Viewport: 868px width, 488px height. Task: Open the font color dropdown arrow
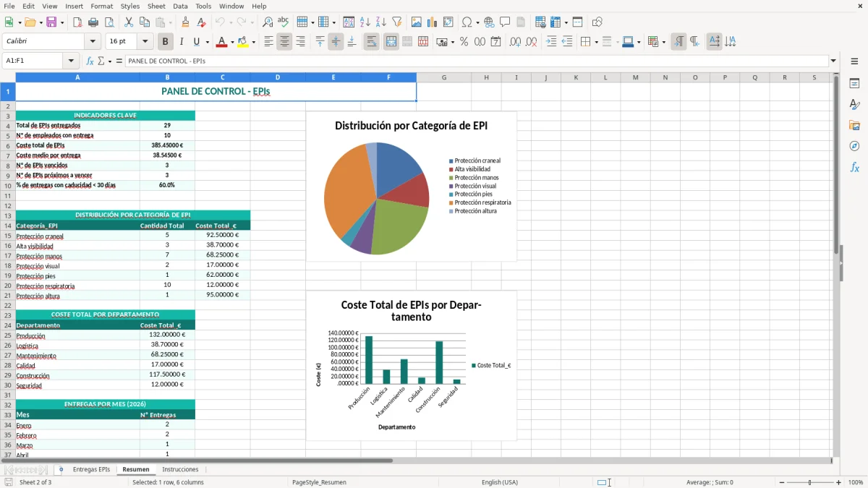tap(231, 42)
